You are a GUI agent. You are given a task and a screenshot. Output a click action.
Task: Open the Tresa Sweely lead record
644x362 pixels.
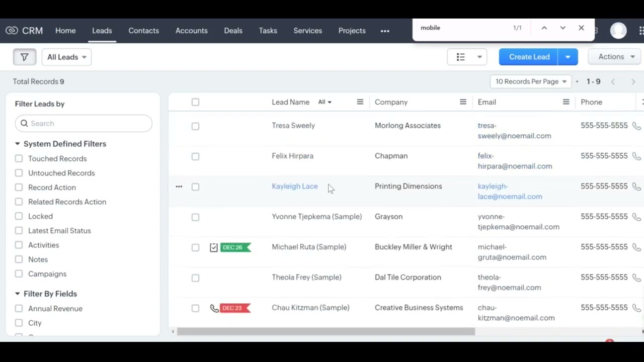point(293,125)
